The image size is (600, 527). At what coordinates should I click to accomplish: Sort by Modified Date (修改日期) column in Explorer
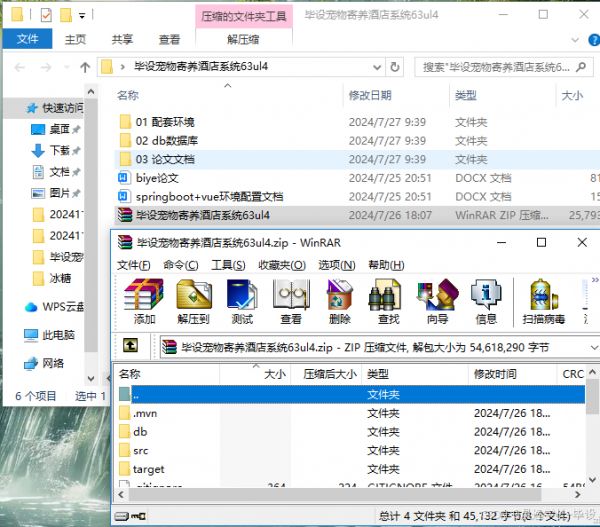pyautogui.click(x=369, y=95)
